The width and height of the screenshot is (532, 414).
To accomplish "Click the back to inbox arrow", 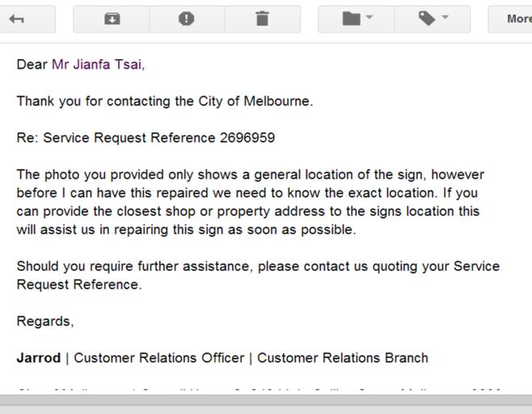I will click(x=16, y=19).
